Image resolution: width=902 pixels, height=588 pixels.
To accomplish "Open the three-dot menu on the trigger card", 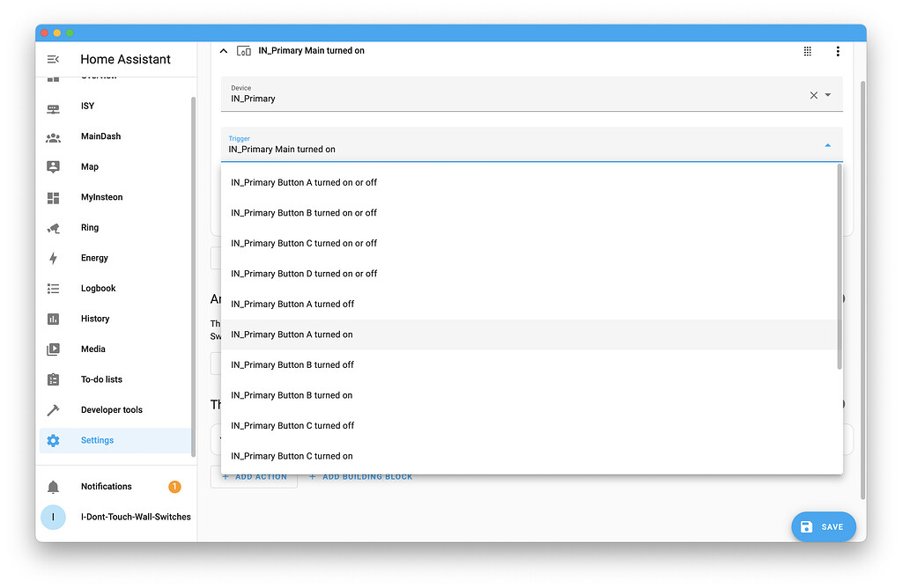I will 838,51.
